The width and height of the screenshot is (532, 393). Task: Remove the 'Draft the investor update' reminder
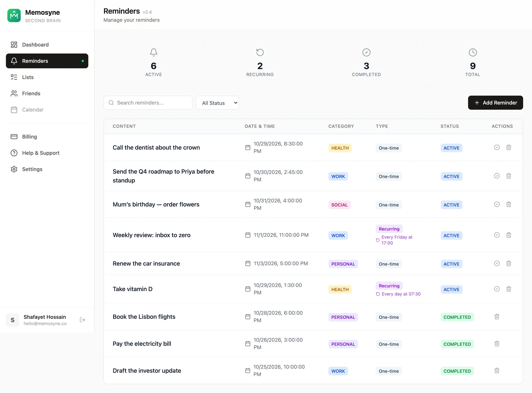497,371
